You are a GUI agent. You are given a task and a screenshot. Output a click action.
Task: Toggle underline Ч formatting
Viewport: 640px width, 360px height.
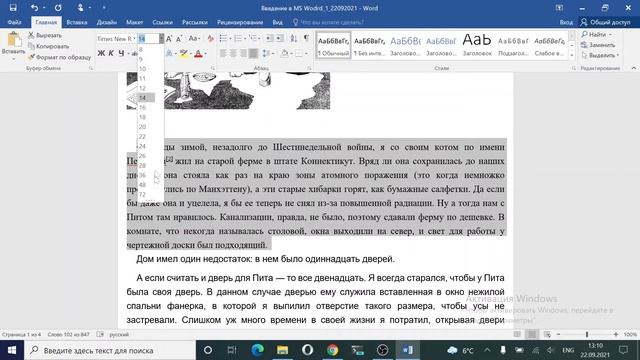[121, 53]
